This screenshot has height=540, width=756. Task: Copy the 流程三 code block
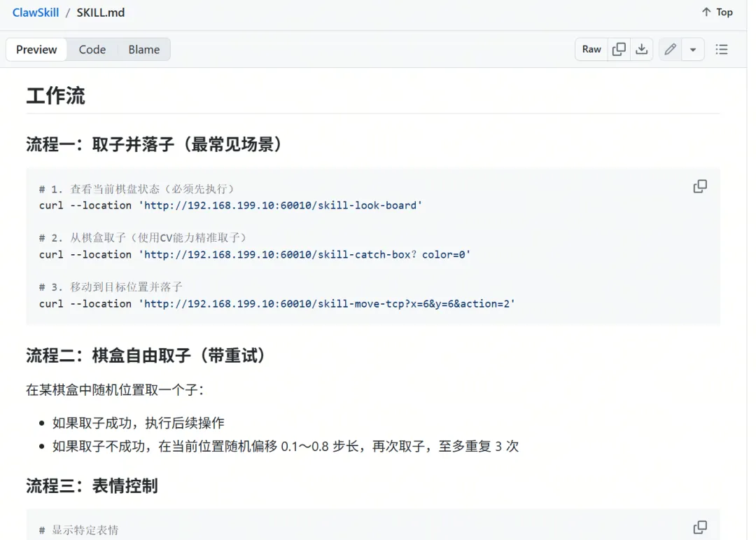point(700,527)
